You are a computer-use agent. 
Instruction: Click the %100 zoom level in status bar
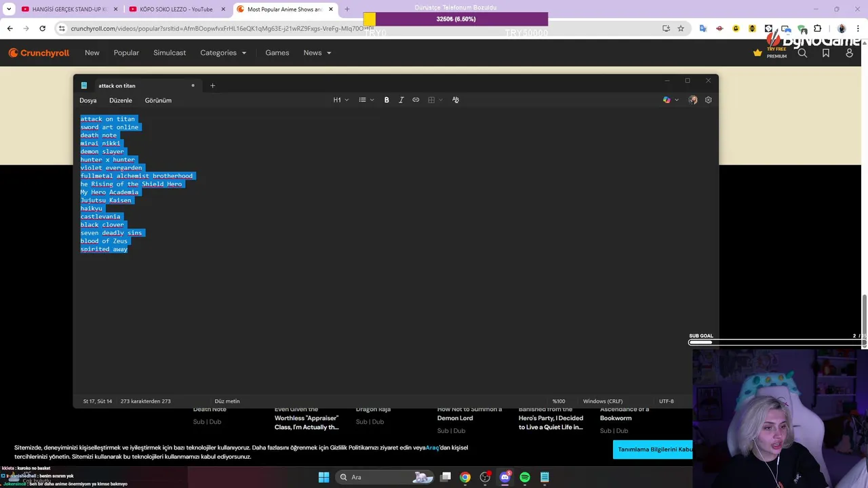pos(559,401)
